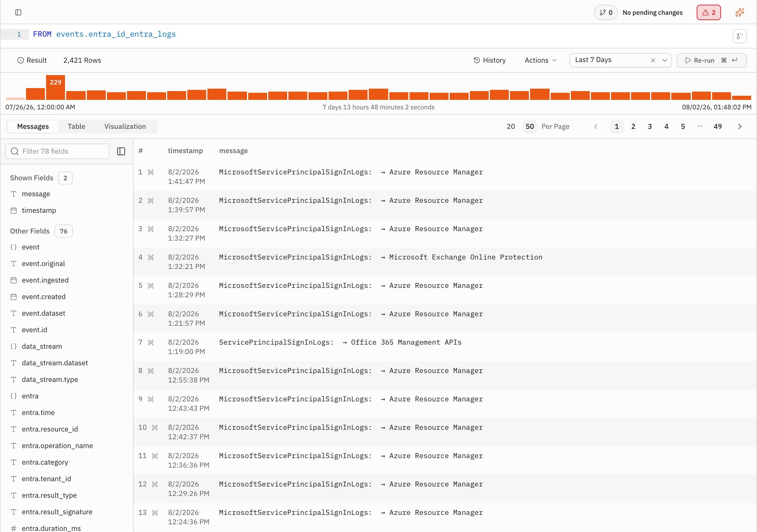
Task: Expand the data_stream object field
Action: coord(42,346)
